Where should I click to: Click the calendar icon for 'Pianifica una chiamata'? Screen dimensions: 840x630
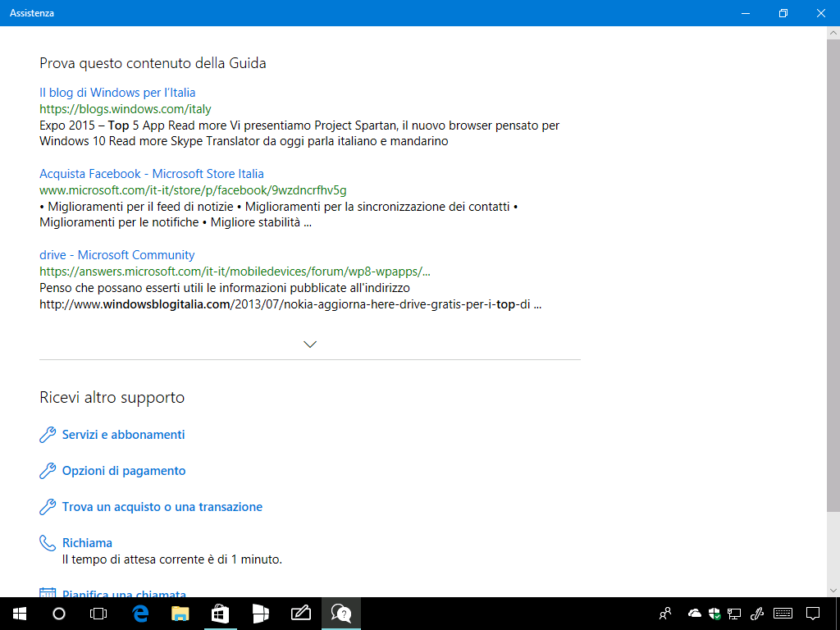pyautogui.click(x=48, y=592)
